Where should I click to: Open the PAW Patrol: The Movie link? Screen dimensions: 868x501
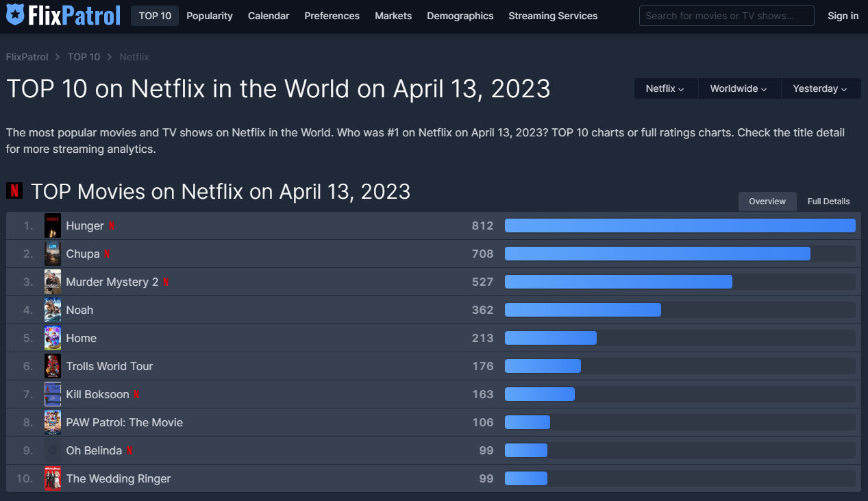pyautogui.click(x=125, y=422)
